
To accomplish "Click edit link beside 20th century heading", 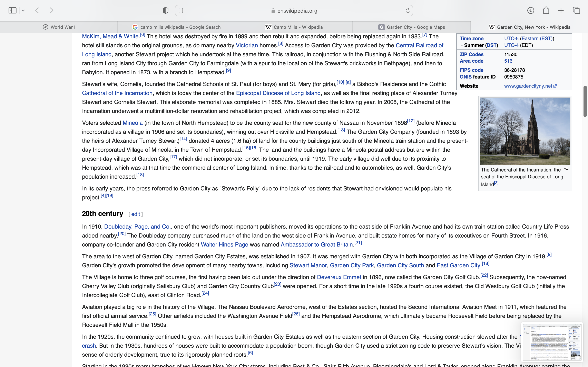I will (x=136, y=214).
